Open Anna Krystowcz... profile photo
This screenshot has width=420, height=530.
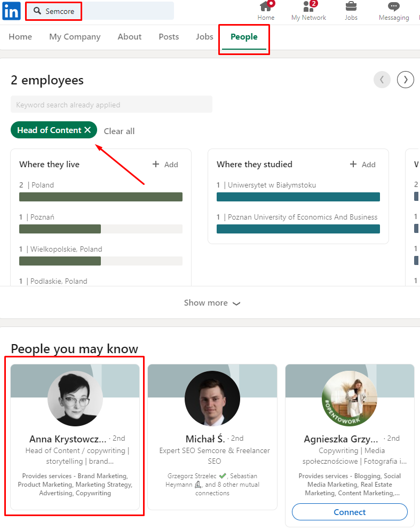pyautogui.click(x=75, y=399)
